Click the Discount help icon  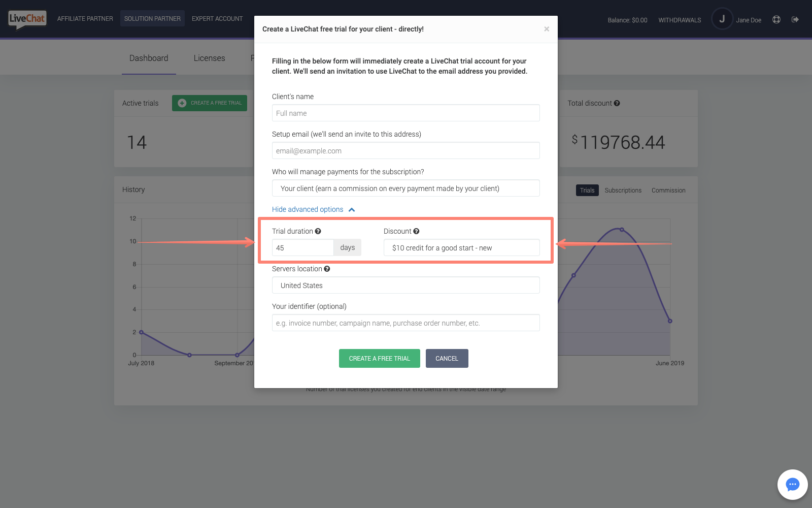(416, 231)
